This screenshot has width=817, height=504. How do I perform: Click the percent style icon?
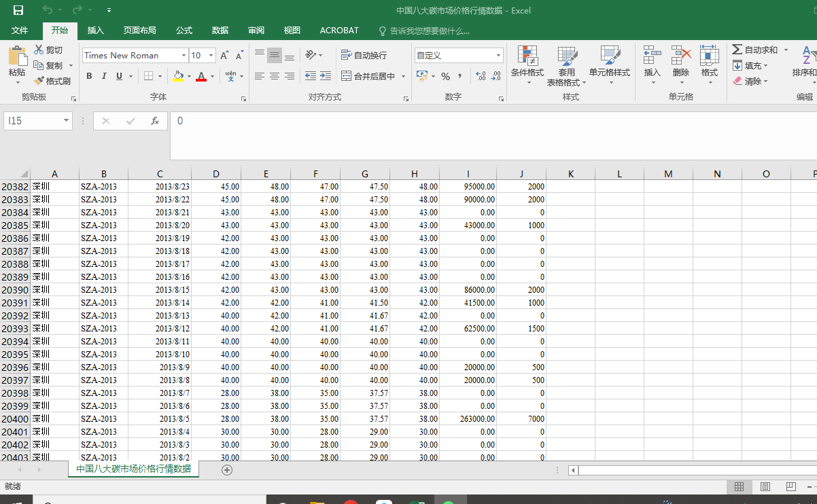point(445,76)
